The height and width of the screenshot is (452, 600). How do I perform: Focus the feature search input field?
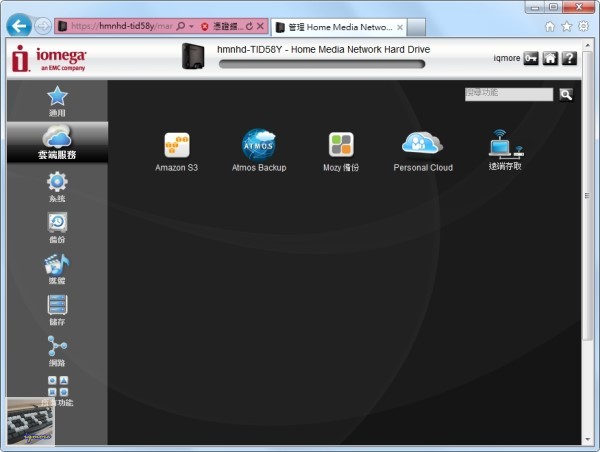[509, 94]
